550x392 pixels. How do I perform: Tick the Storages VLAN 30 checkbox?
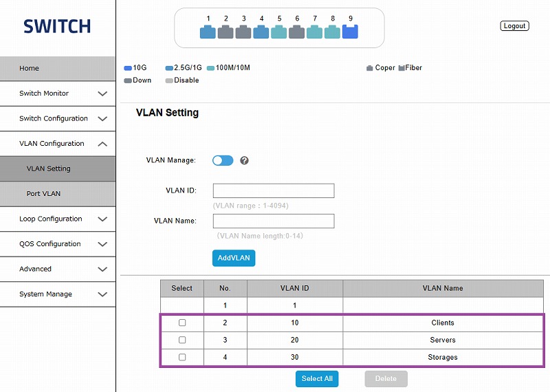(182, 358)
